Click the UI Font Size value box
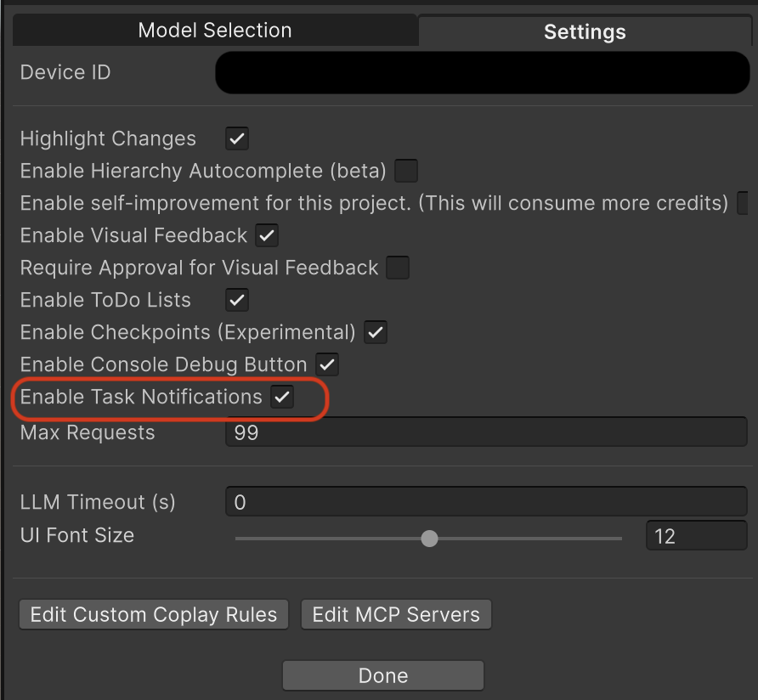 pyautogui.click(x=697, y=536)
